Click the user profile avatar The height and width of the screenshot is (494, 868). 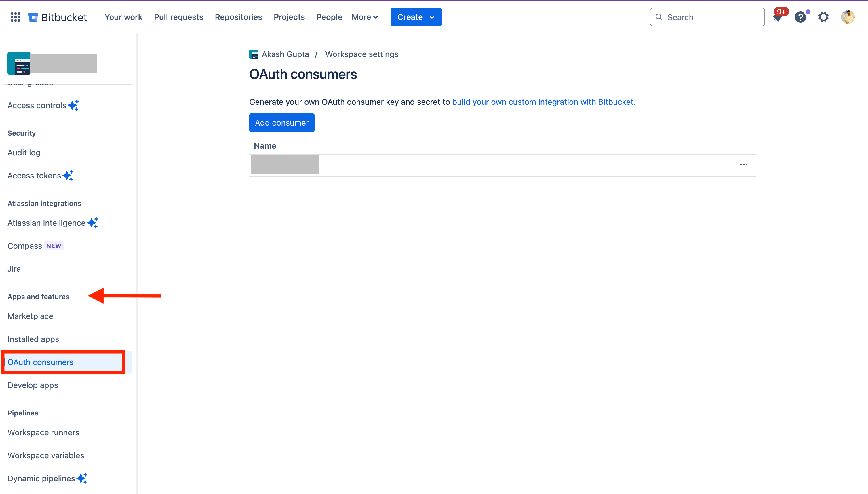tap(847, 17)
